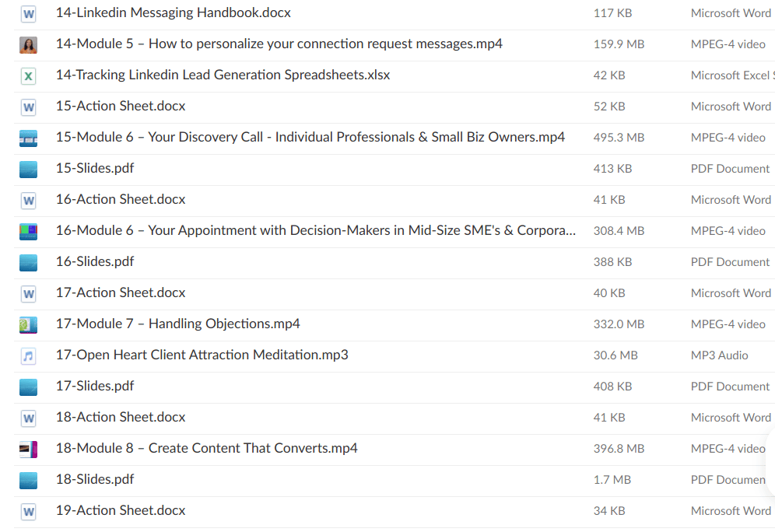775x532 pixels.
Task: Click the Excel icon for the Tracking Spreadsheets file
Action: (x=29, y=75)
